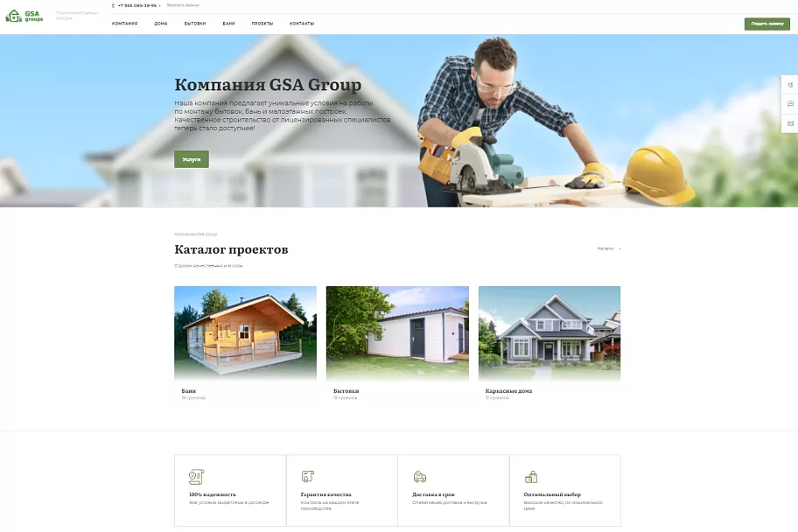Follow the Каталог arrow link
Image resolution: width=798 pixels, height=532 pixels.
click(x=609, y=248)
